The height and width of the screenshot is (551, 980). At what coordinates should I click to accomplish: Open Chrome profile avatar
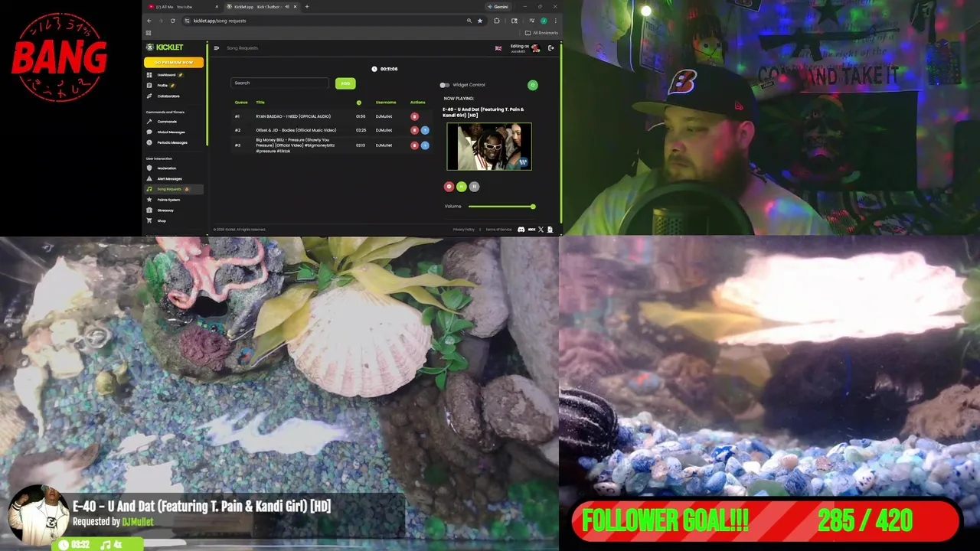point(544,21)
